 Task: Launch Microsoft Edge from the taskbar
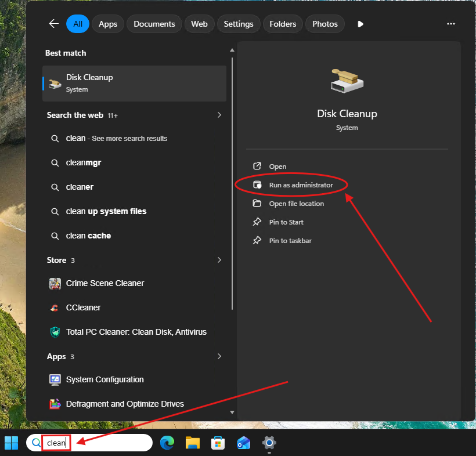(x=167, y=443)
